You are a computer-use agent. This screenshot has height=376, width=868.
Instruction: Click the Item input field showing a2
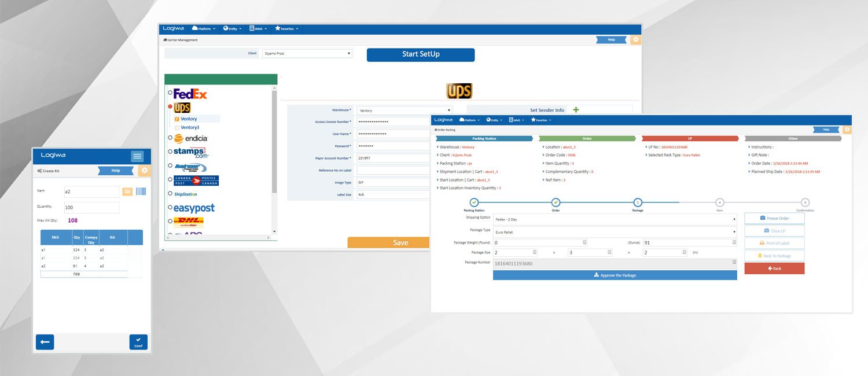point(92,191)
